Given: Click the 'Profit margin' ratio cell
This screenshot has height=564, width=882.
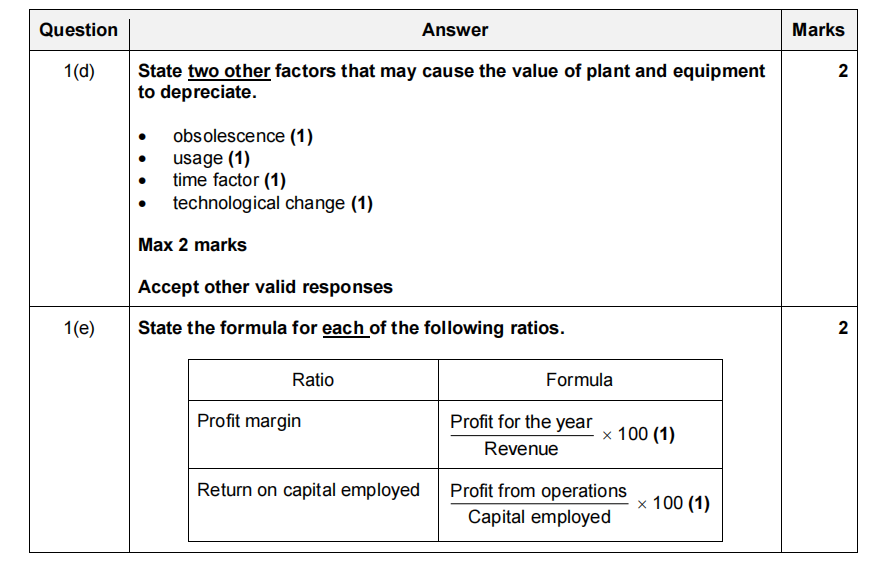Looking at the screenshot, I should (x=249, y=421).
